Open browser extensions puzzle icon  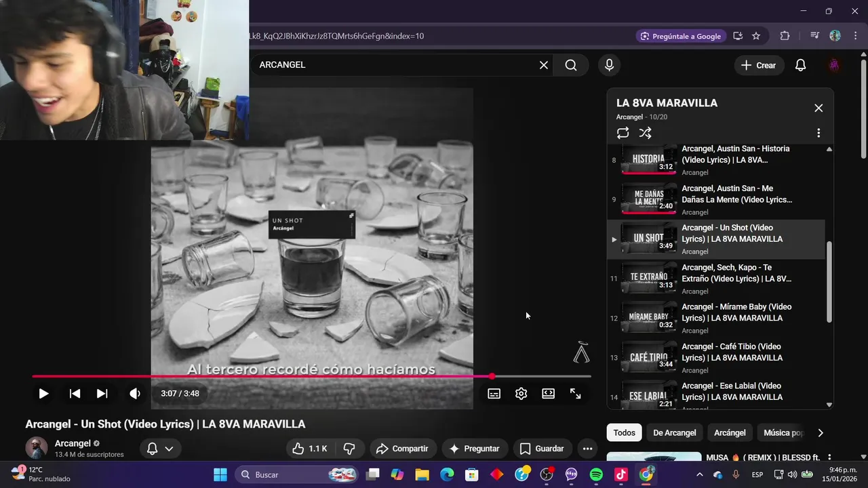[785, 36]
